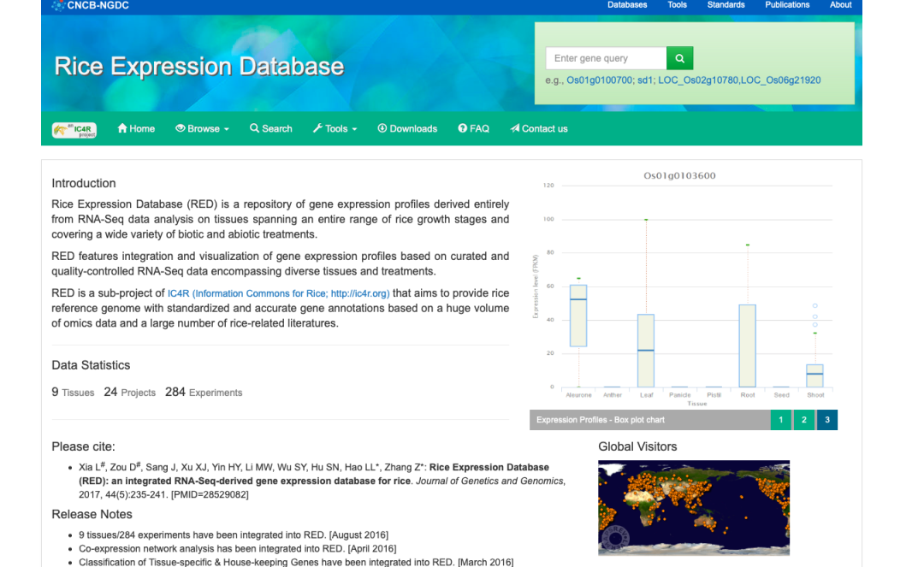924x567 pixels.
Task: Show slide 1 of expression profiles
Action: pyautogui.click(x=780, y=420)
